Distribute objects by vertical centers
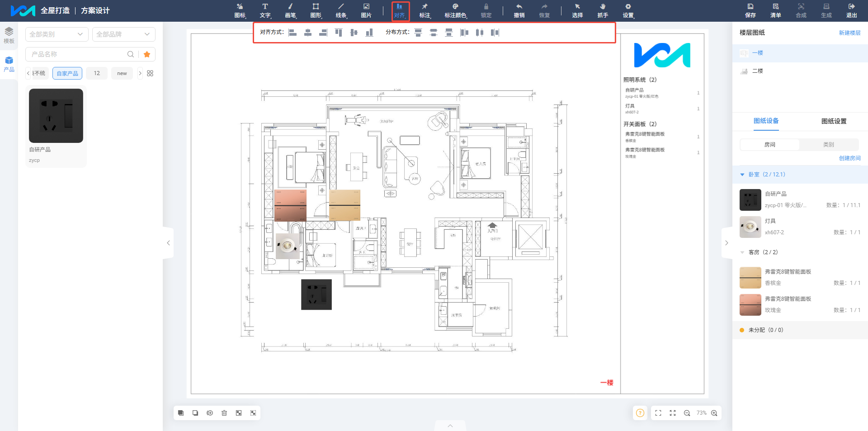 click(x=434, y=33)
